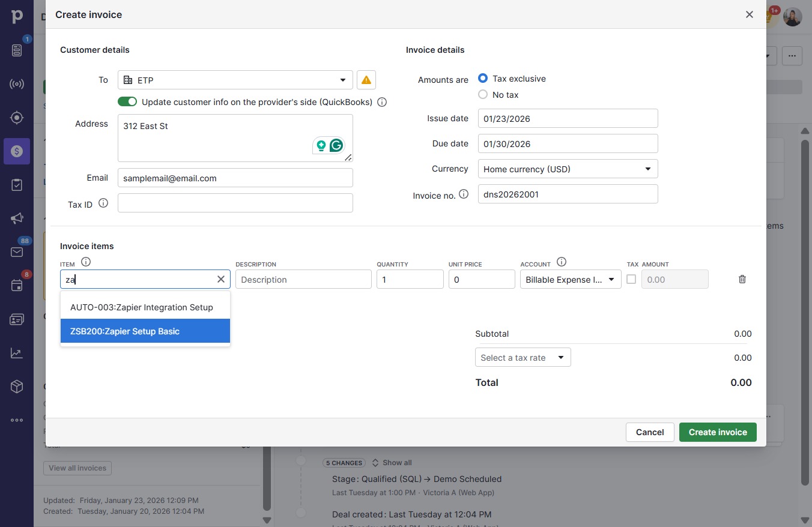This screenshot has width=812, height=527.
Task: Click the ITEM column info icon
Action: pos(86,262)
